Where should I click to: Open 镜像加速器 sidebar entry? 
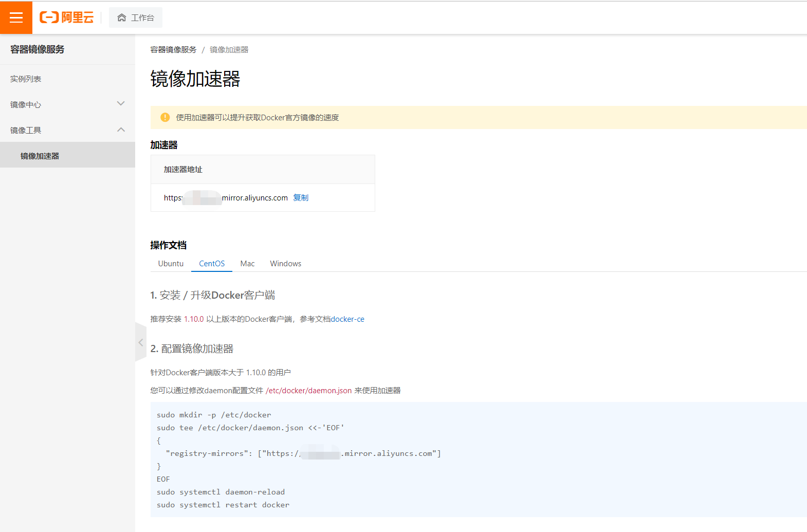[x=67, y=155]
